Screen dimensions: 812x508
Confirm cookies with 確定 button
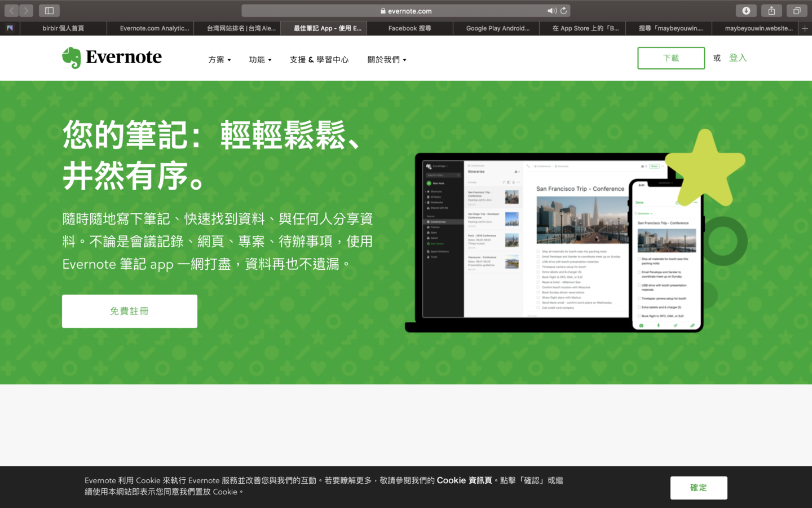pos(699,488)
